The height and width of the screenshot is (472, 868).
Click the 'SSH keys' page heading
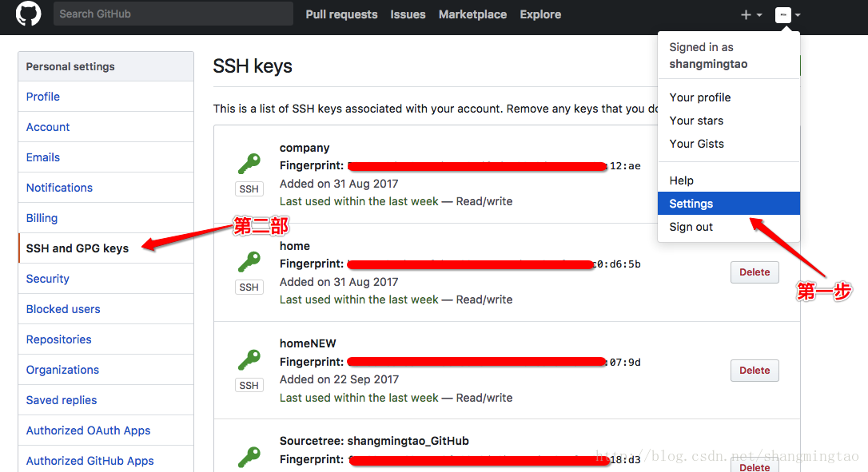pos(253,65)
